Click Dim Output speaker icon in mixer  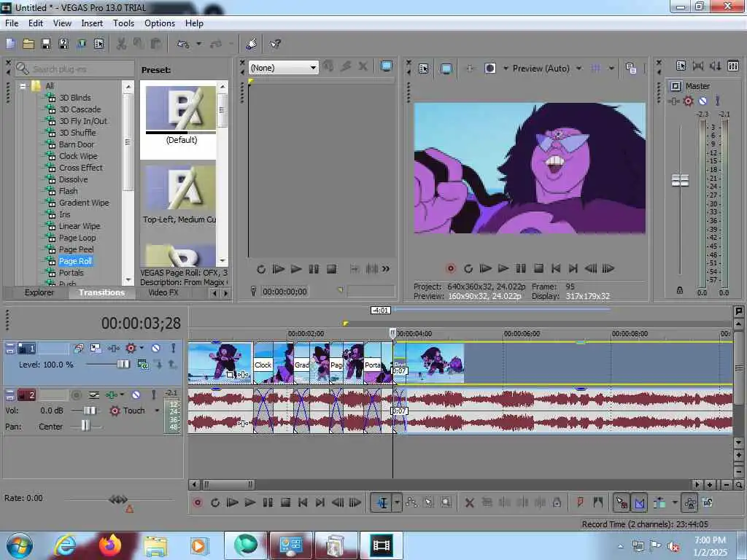click(x=715, y=66)
